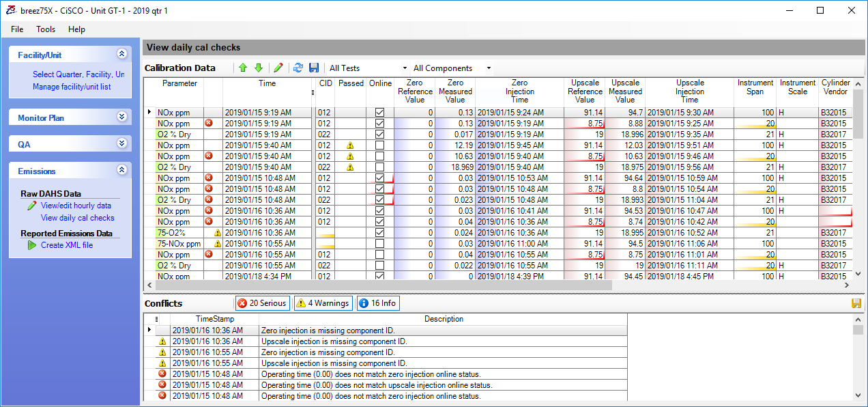Viewport: 868px width, 407px height.
Task: Check Online on row with 12.19 zero measured
Action: click(379, 145)
